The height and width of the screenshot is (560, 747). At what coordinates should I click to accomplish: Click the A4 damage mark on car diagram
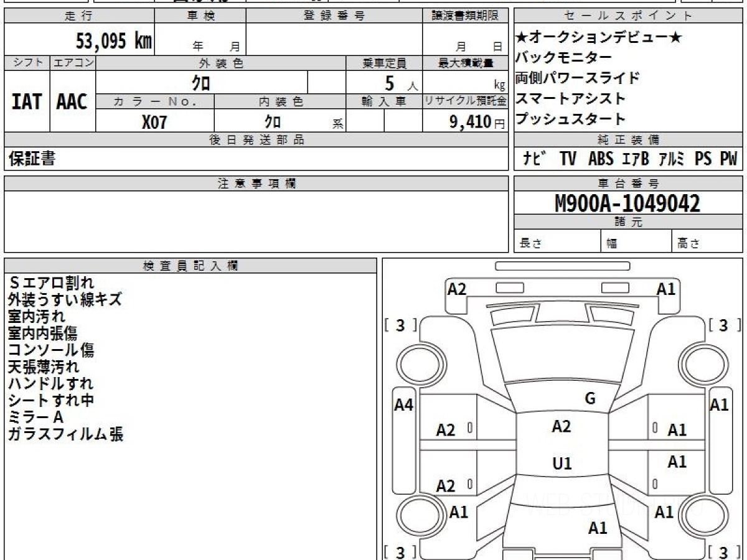(x=404, y=405)
